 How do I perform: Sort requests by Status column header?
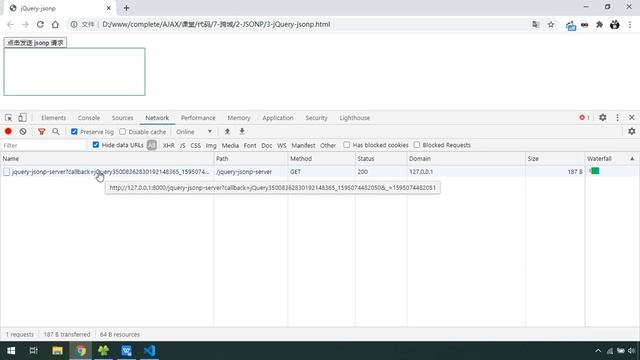coord(381,158)
